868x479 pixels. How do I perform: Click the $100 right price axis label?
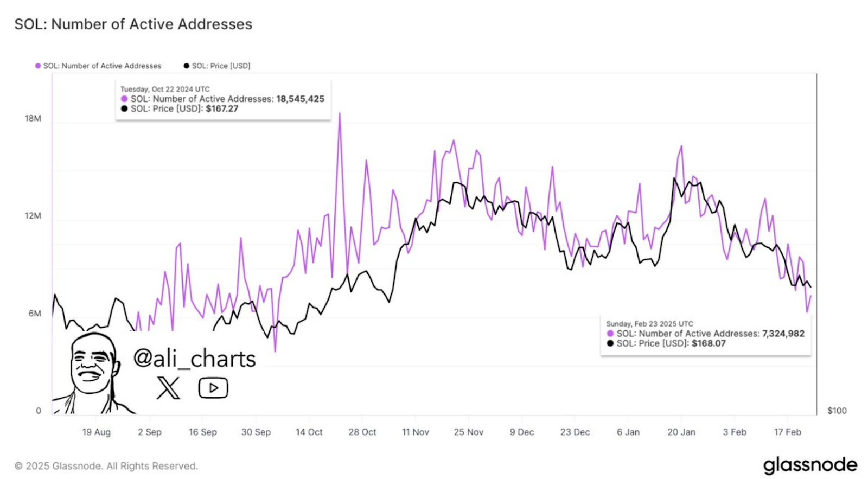click(x=837, y=411)
